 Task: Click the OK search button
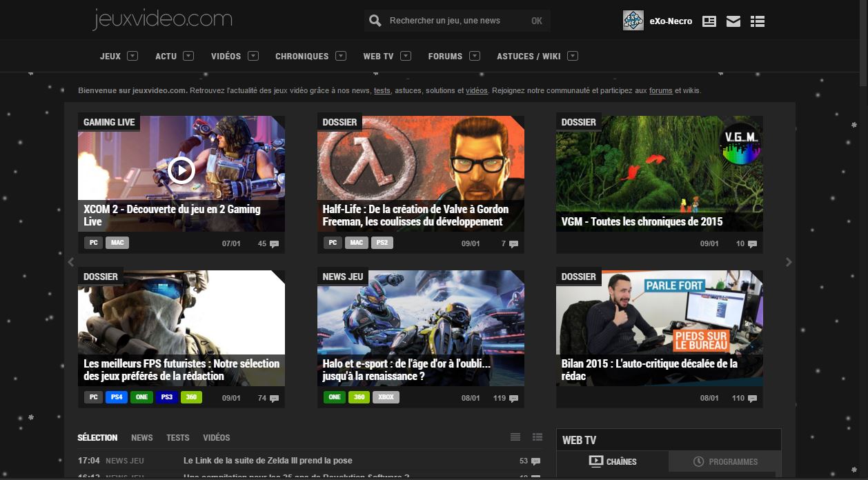(x=537, y=21)
